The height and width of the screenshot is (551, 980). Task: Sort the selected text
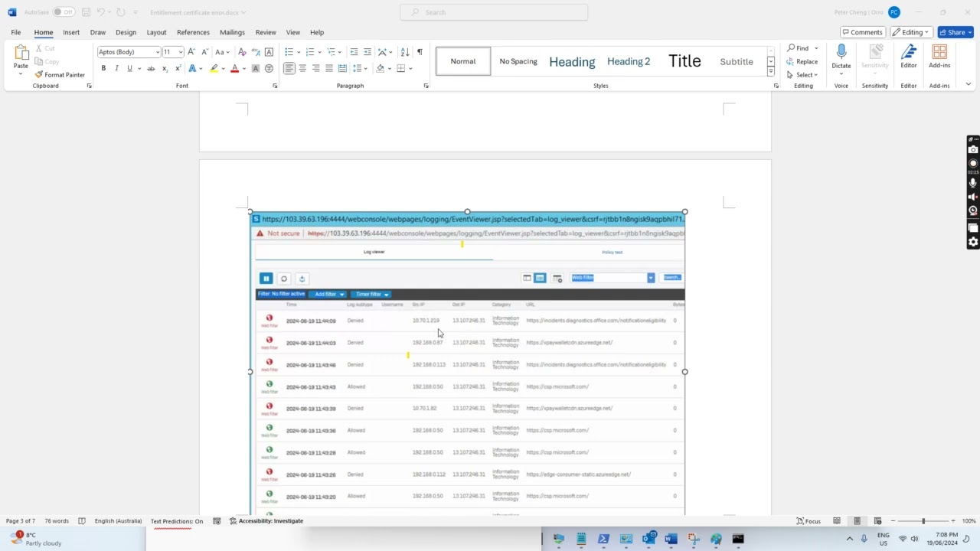[404, 52]
